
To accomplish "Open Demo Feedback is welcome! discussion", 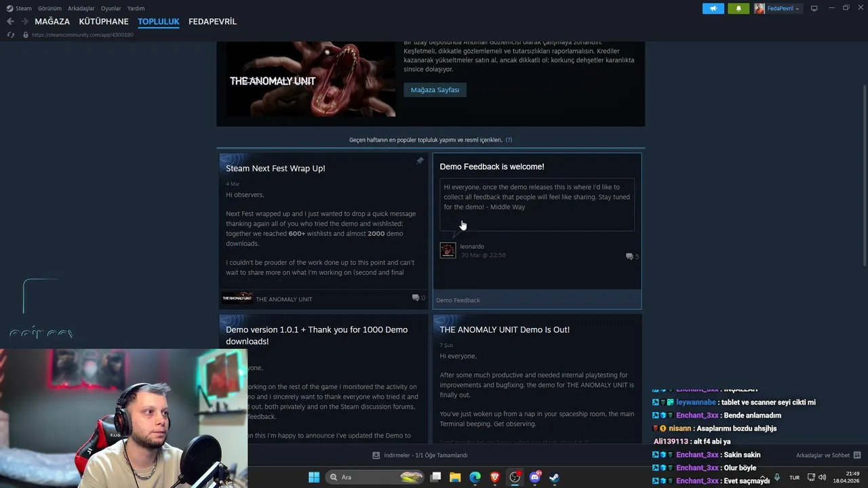I will point(492,167).
